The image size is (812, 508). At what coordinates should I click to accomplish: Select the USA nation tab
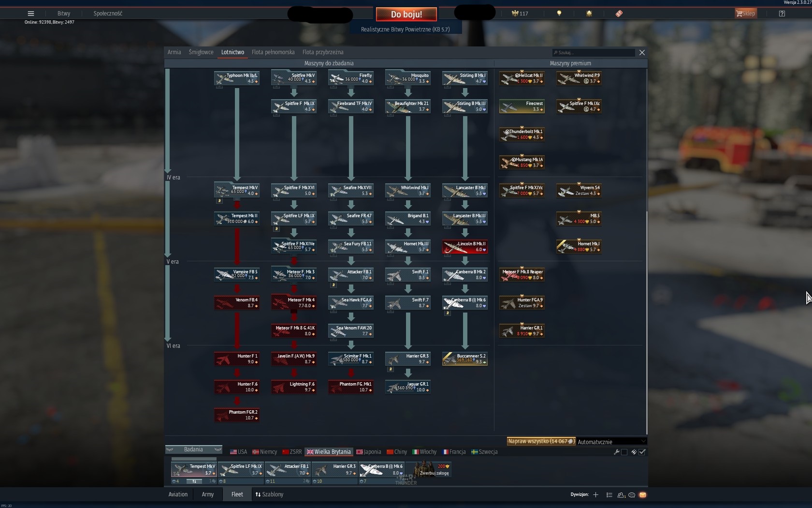coord(238,452)
